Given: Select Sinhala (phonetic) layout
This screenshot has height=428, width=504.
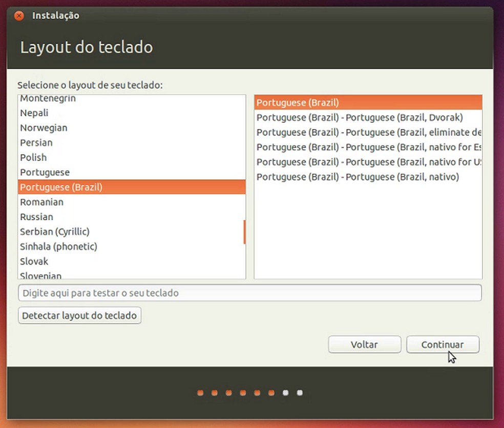Looking at the screenshot, I should point(132,246).
